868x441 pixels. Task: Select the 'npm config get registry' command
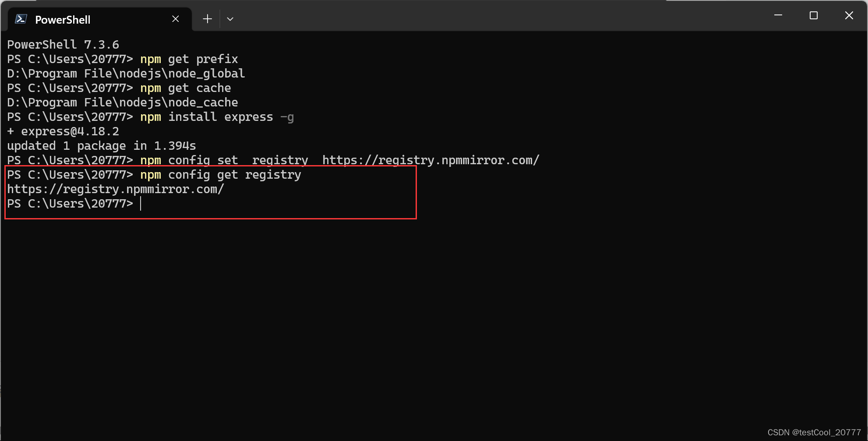[220, 174]
